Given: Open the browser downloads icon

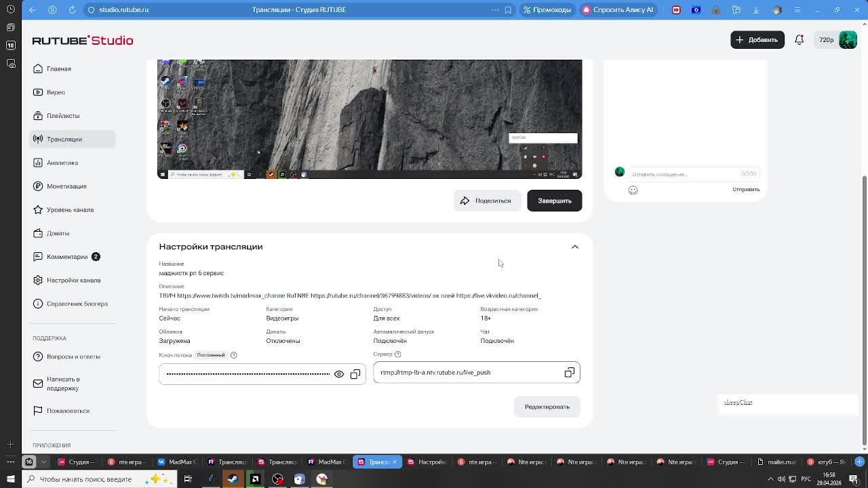Looking at the screenshot, I should pyautogui.click(x=756, y=9).
